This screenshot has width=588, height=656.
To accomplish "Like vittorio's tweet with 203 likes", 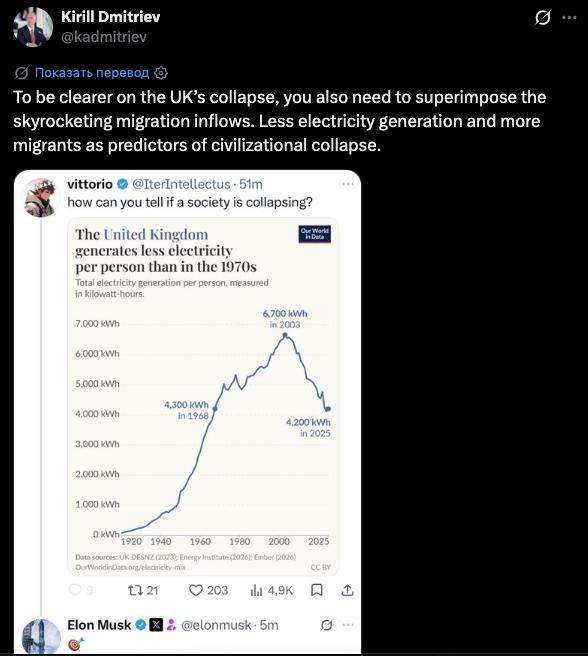I will click(208, 590).
